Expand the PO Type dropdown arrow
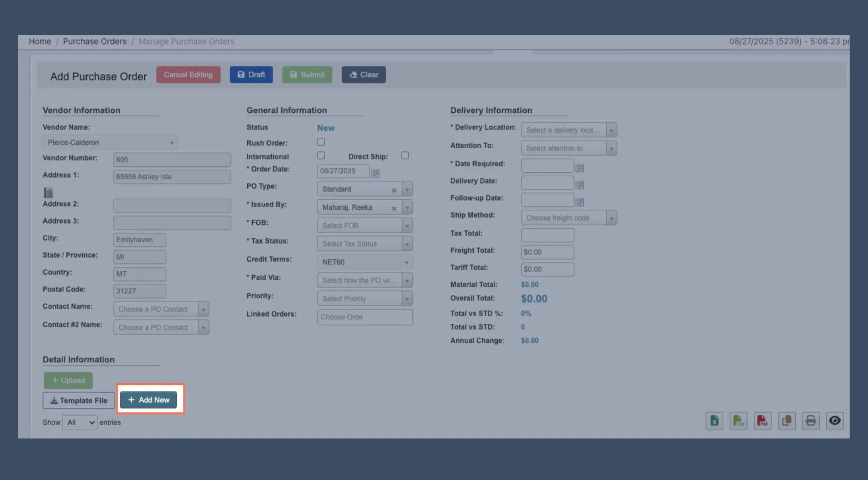This screenshot has width=868, height=480. [407, 189]
